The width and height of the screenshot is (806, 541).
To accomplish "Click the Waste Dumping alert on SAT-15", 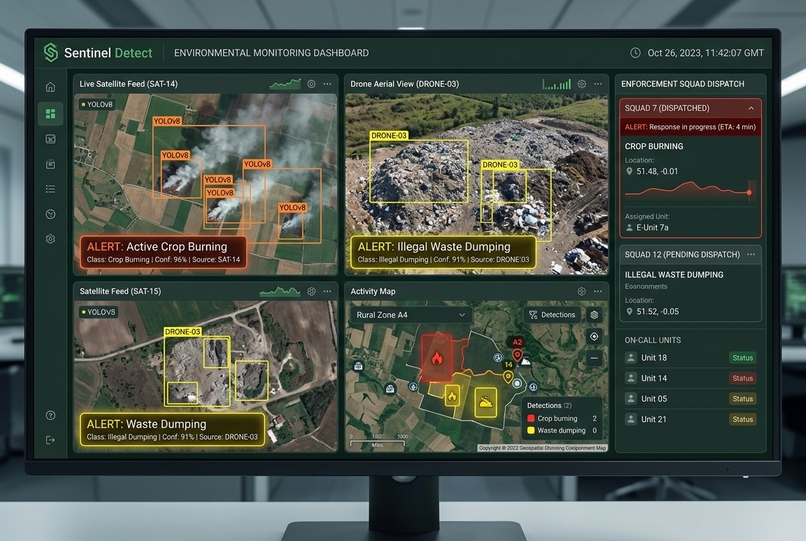I will click(x=172, y=429).
